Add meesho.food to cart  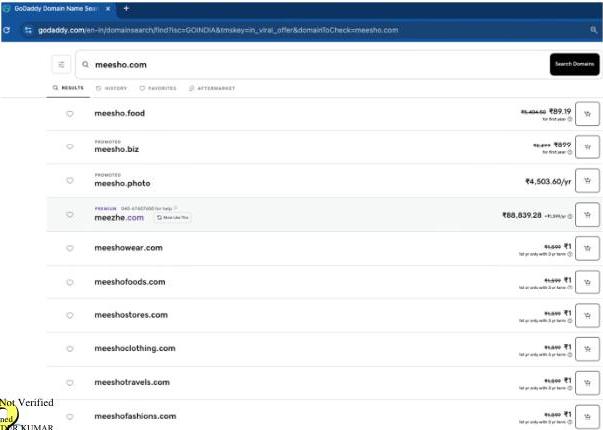[587, 114]
